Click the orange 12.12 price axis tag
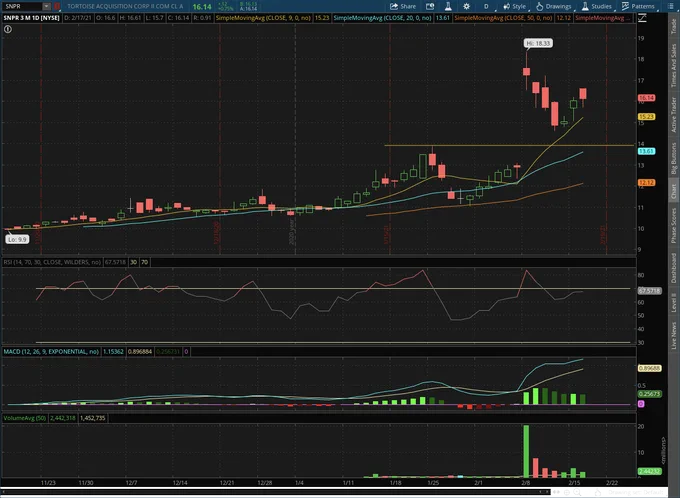680x498 pixels. pyautogui.click(x=646, y=183)
